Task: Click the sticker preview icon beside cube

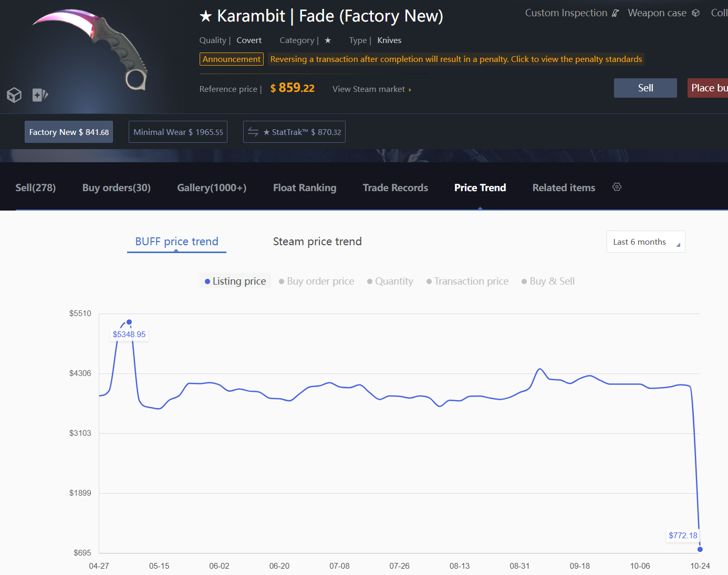Action: (x=40, y=95)
